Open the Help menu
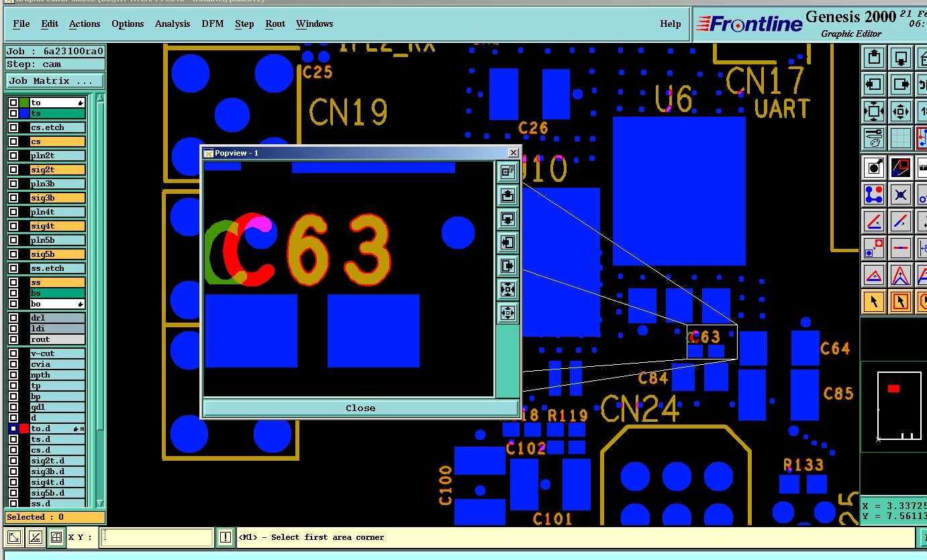 (x=671, y=23)
